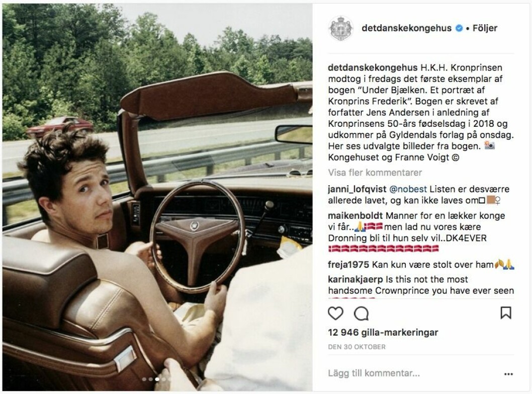Open janni_lofqvist commenter profile
The width and height of the screenshot is (532, 394).
pyautogui.click(x=357, y=189)
